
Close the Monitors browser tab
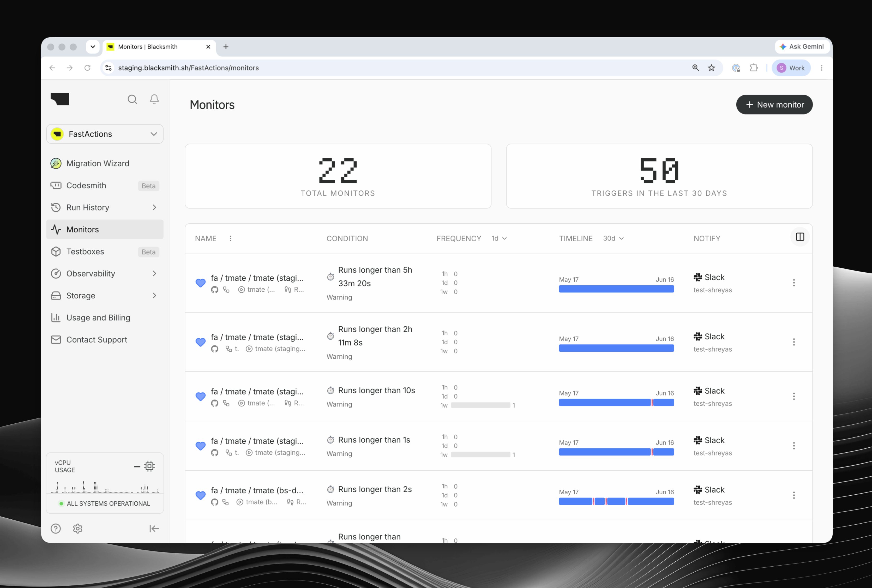tap(208, 47)
